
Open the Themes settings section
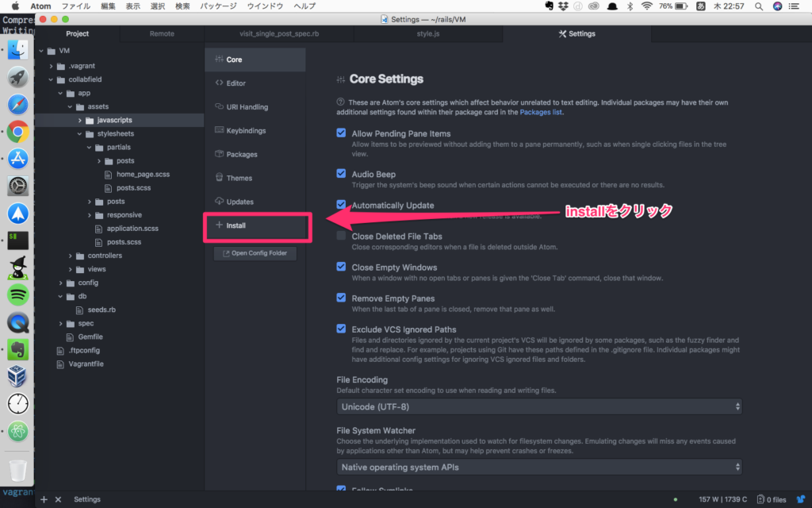239,178
